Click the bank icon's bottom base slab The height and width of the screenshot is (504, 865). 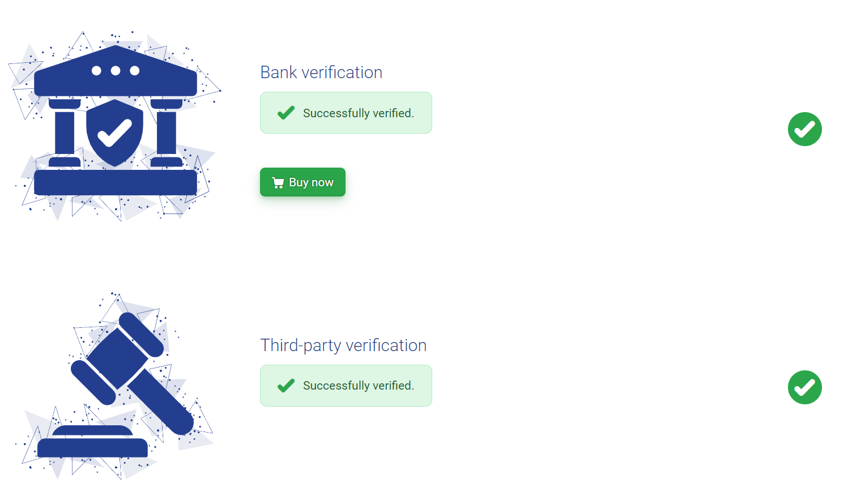(x=116, y=183)
